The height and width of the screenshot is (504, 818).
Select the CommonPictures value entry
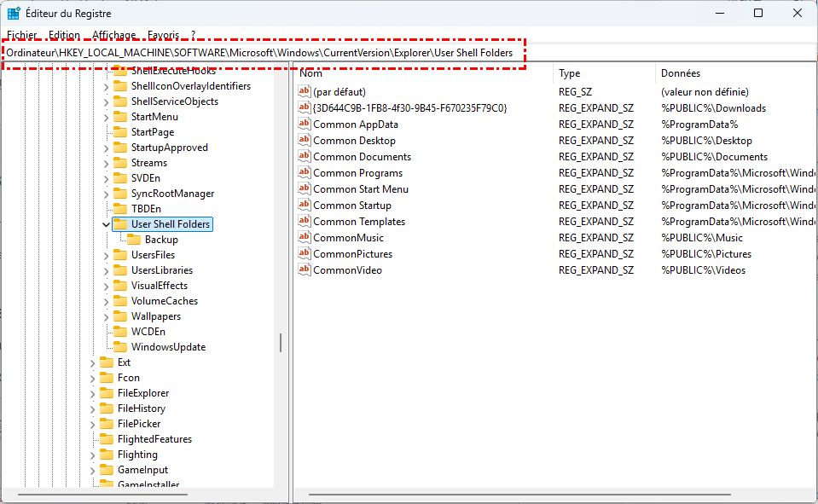click(352, 254)
